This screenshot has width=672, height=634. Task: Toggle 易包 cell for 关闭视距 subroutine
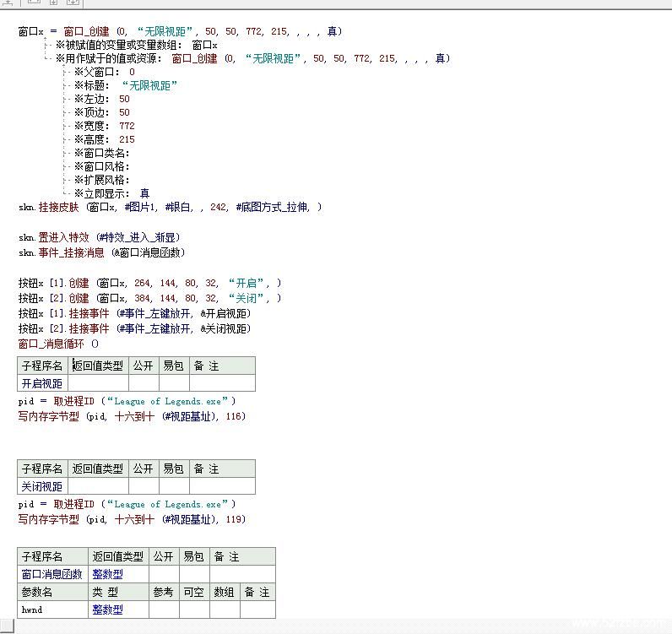point(174,486)
